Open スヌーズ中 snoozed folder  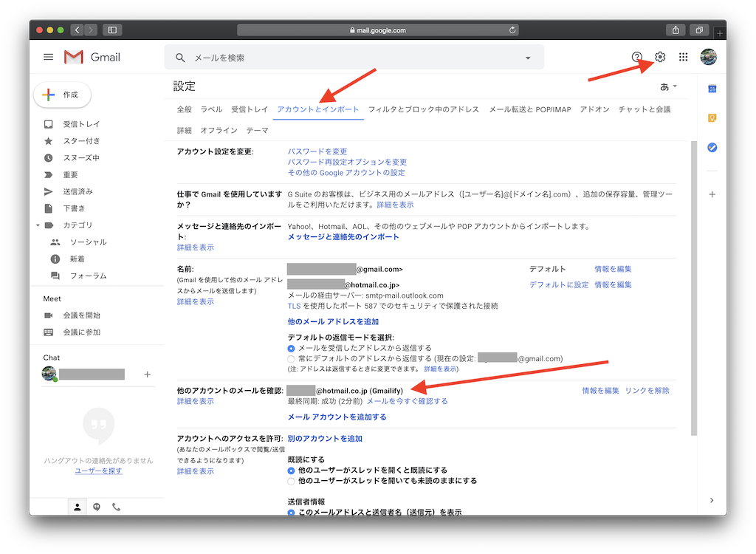click(81, 158)
